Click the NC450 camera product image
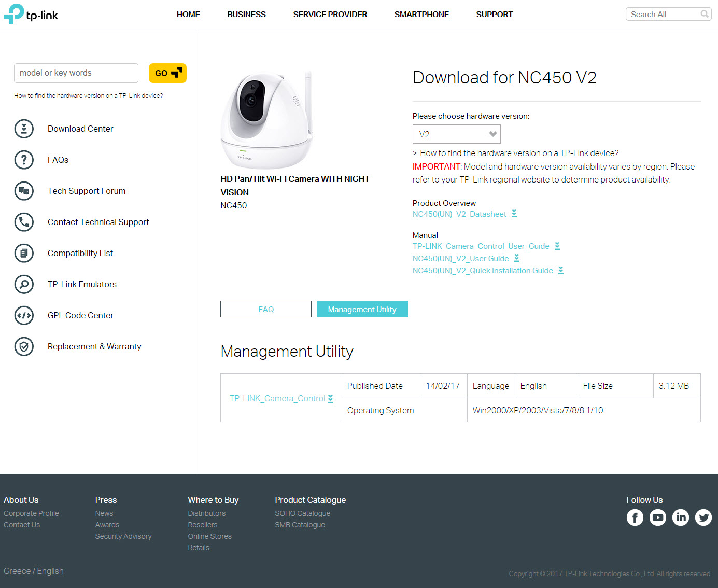Viewport: 718px width, 588px height. coord(267,120)
